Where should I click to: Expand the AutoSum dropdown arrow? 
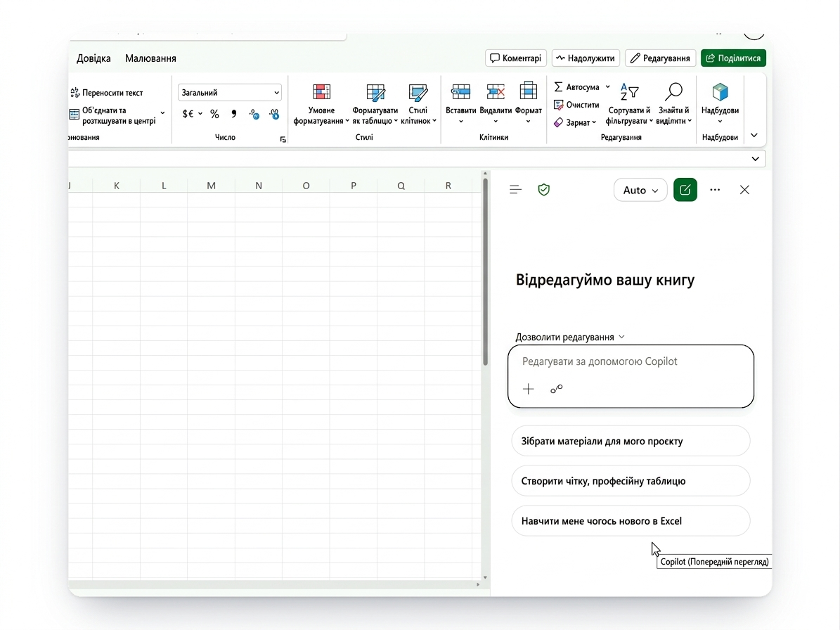pyautogui.click(x=607, y=86)
